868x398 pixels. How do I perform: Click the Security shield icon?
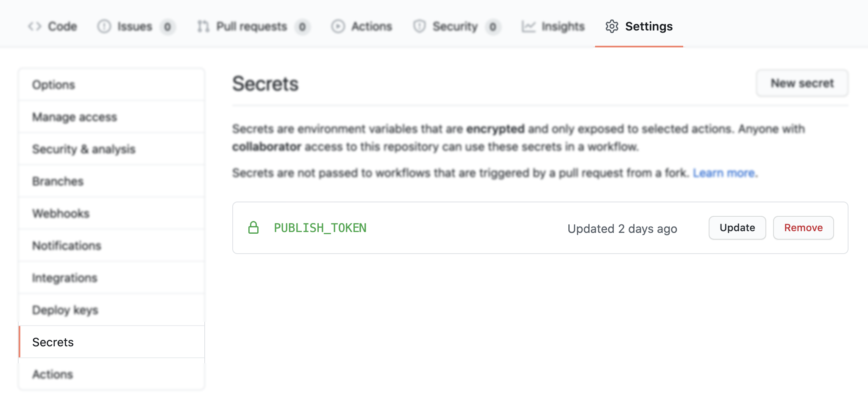point(419,26)
